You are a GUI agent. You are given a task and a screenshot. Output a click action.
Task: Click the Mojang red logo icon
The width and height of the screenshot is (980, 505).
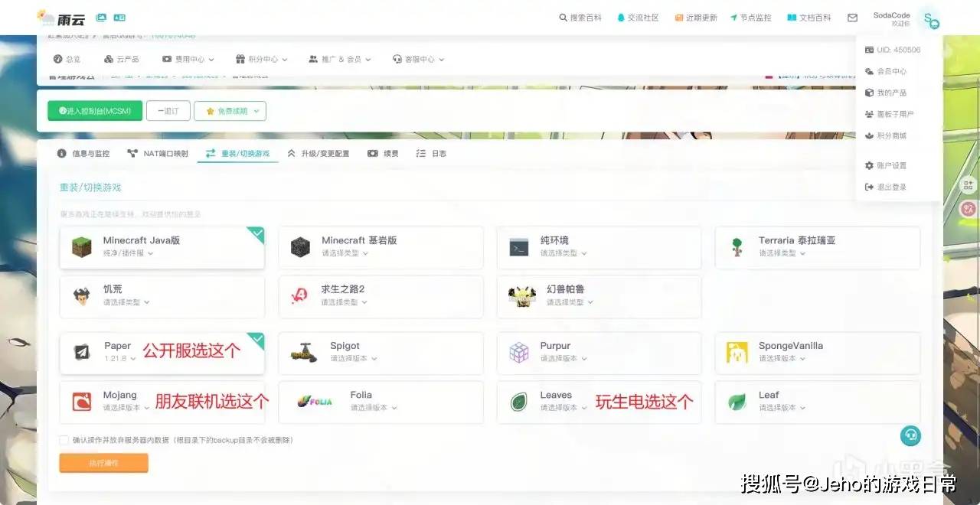[82, 402]
